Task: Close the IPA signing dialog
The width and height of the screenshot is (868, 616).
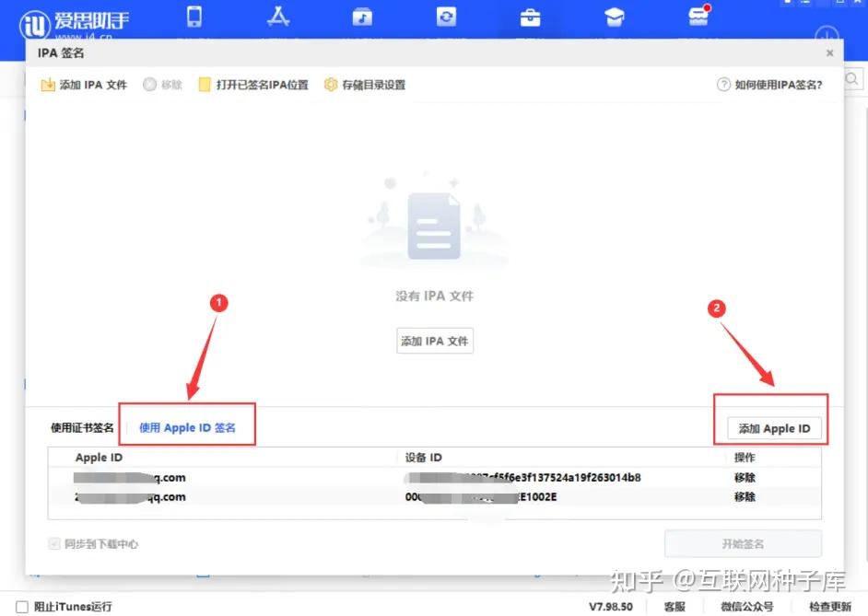Action: [829, 53]
